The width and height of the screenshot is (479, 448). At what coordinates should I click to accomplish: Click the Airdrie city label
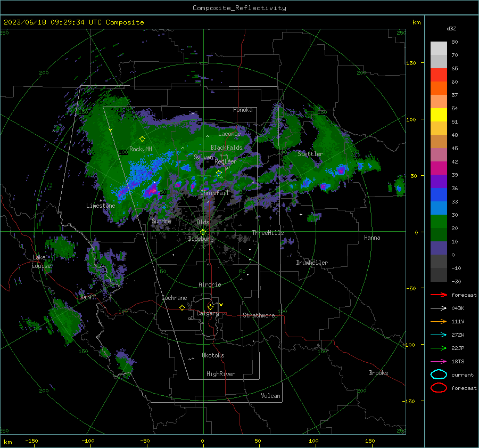click(x=210, y=284)
